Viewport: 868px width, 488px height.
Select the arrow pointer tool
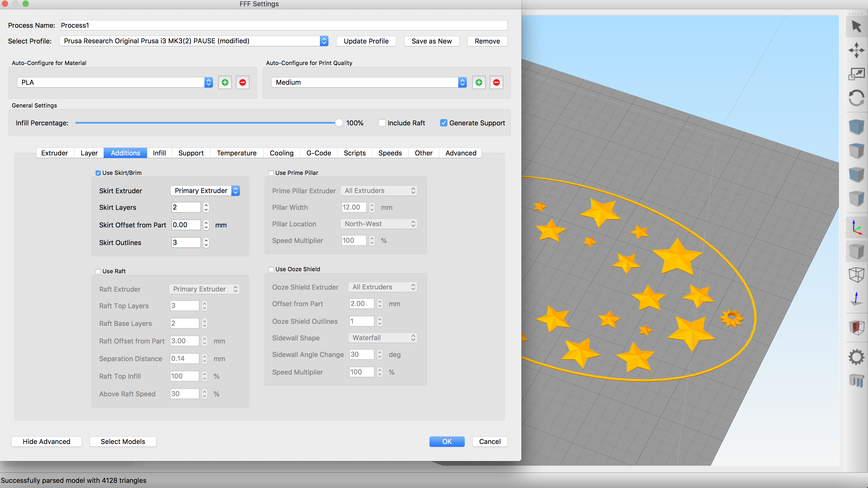pyautogui.click(x=856, y=26)
